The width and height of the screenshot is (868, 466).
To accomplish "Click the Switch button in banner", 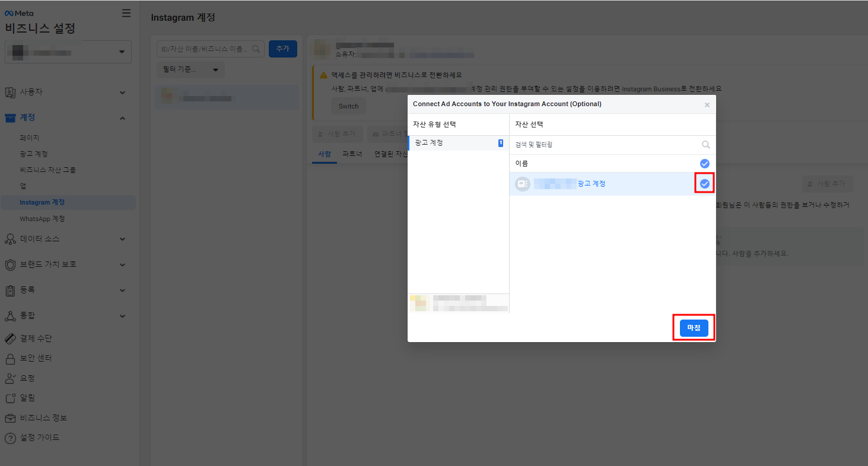I will tap(348, 106).
